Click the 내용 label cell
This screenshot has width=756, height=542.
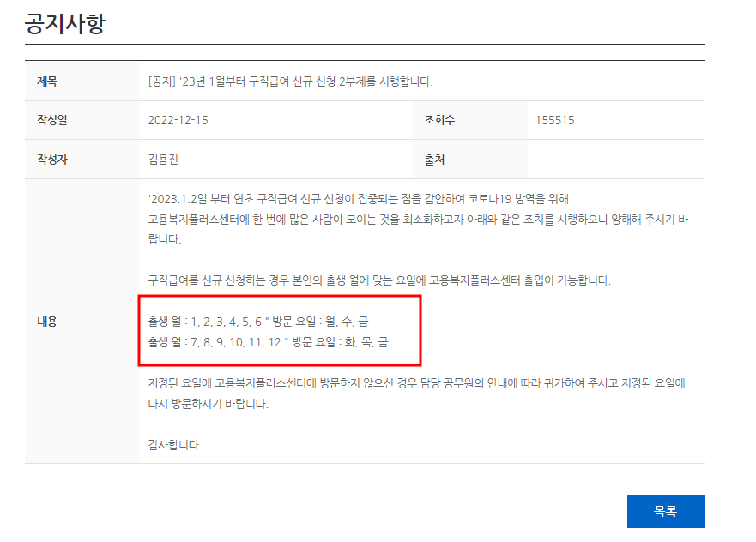[x=82, y=322]
